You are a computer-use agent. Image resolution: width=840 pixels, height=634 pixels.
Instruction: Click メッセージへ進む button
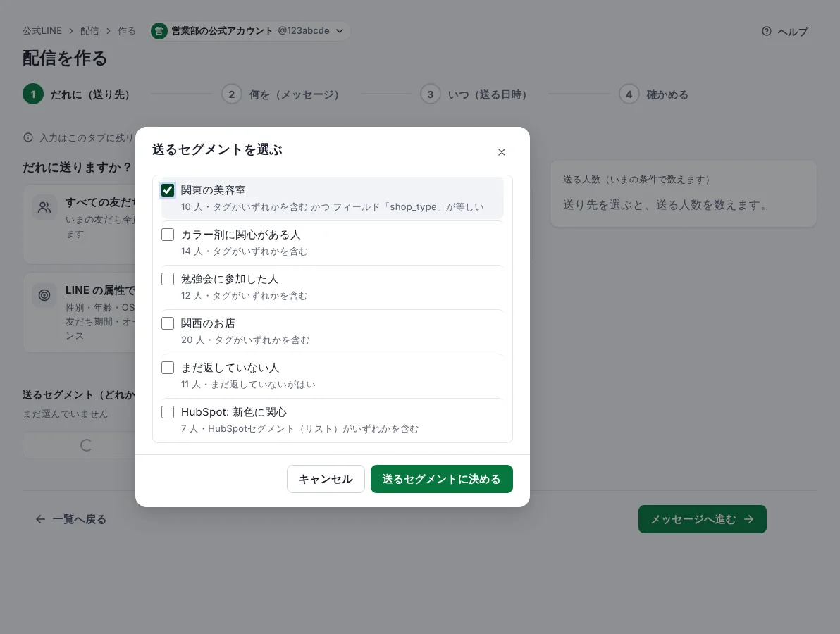click(702, 519)
